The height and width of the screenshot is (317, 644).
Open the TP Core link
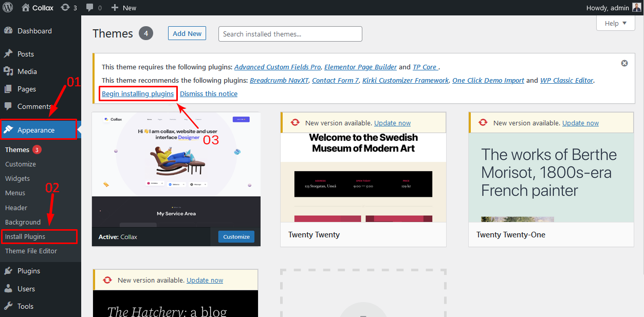click(425, 67)
